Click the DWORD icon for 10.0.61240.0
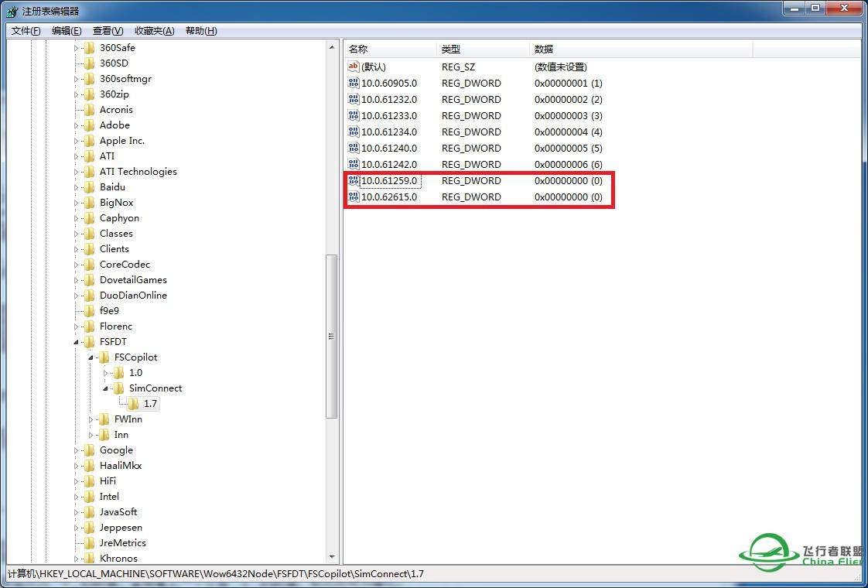868x588 pixels. 354,149
